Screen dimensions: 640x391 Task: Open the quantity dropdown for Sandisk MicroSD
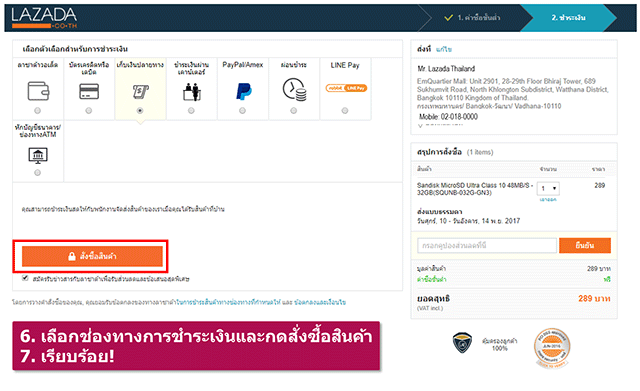click(548, 189)
